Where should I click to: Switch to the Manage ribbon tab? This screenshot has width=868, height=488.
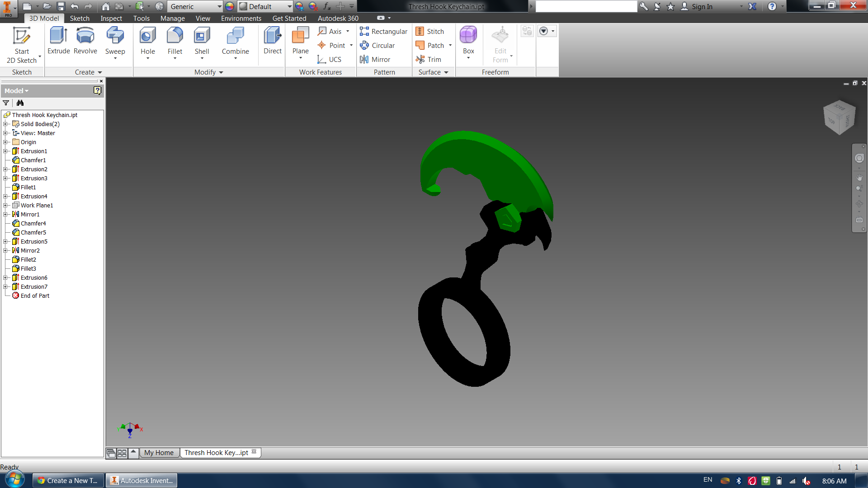172,18
